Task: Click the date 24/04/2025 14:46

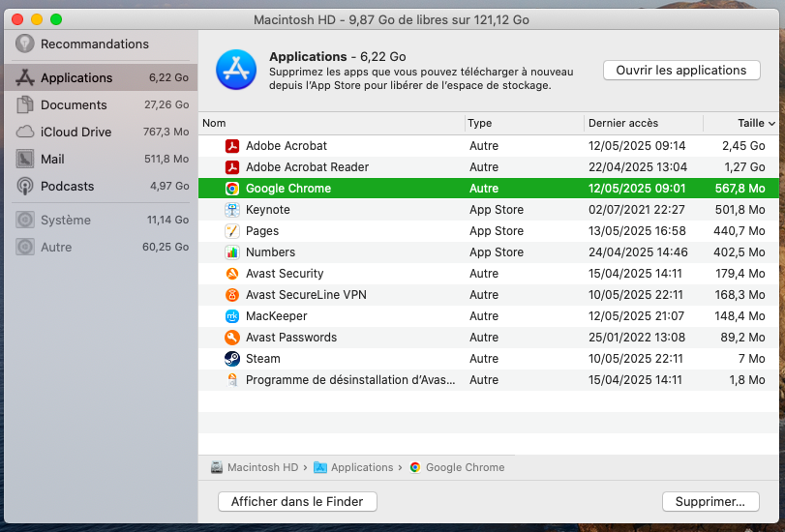Action: coord(638,252)
